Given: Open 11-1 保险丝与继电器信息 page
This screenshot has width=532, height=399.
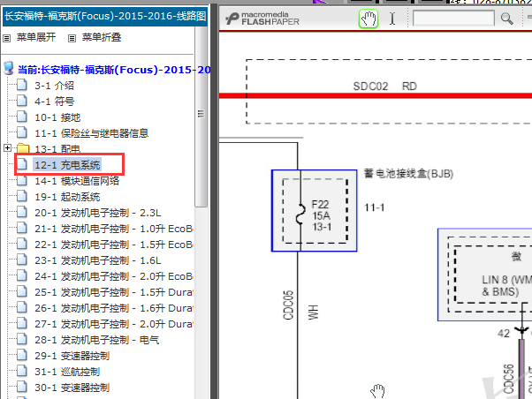Looking at the screenshot, I should pyautogui.click(x=92, y=133).
